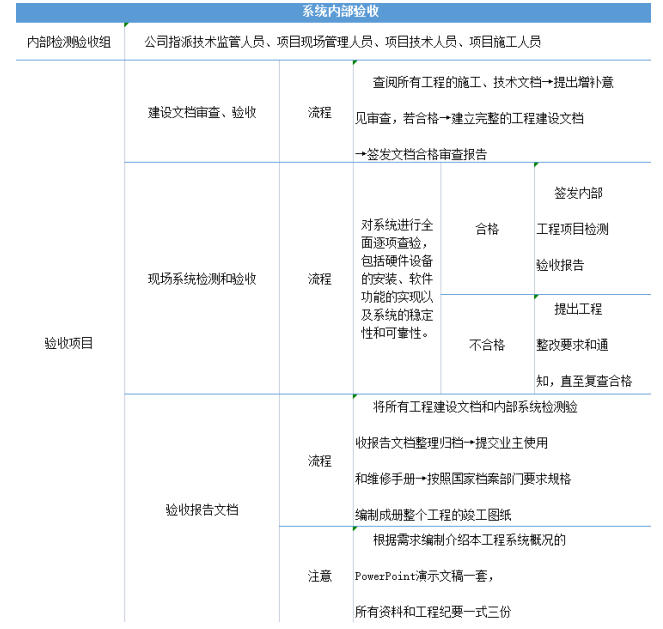The width and height of the screenshot is (663, 629).
Task: Click the 合格 cell
Action: point(487,229)
